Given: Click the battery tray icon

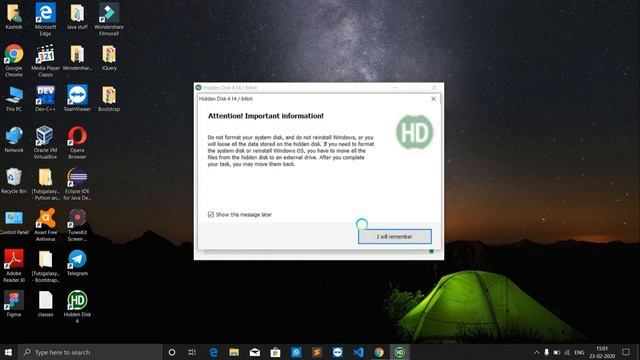Looking at the screenshot, I should point(556,352).
